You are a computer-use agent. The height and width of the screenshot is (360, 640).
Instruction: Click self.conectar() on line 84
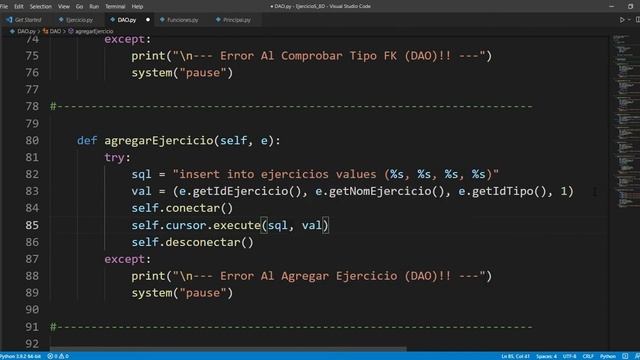(x=182, y=208)
